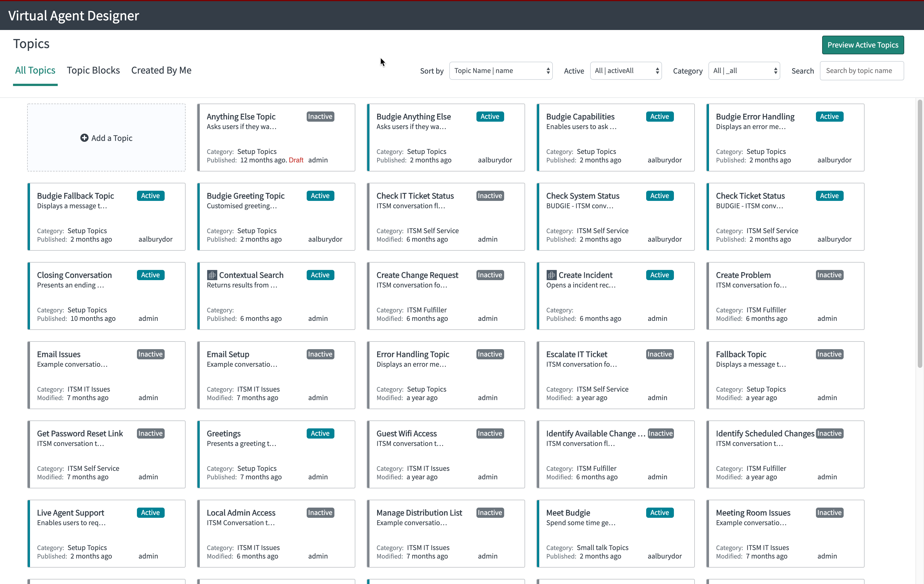Viewport: 924px width, 584px height.
Task: Click the red Draft label
Action: pyautogui.click(x=296, y=160)
